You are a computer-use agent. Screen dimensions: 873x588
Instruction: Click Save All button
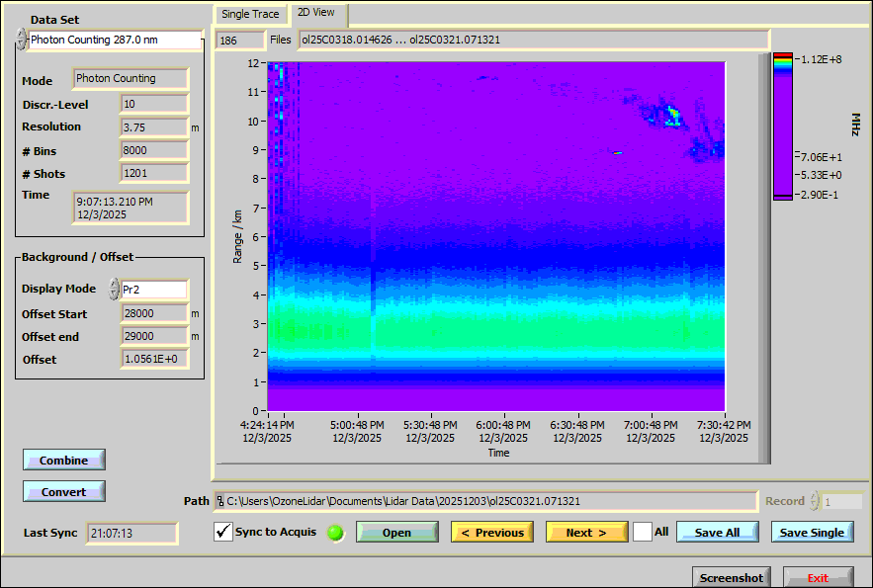[717, 533]
